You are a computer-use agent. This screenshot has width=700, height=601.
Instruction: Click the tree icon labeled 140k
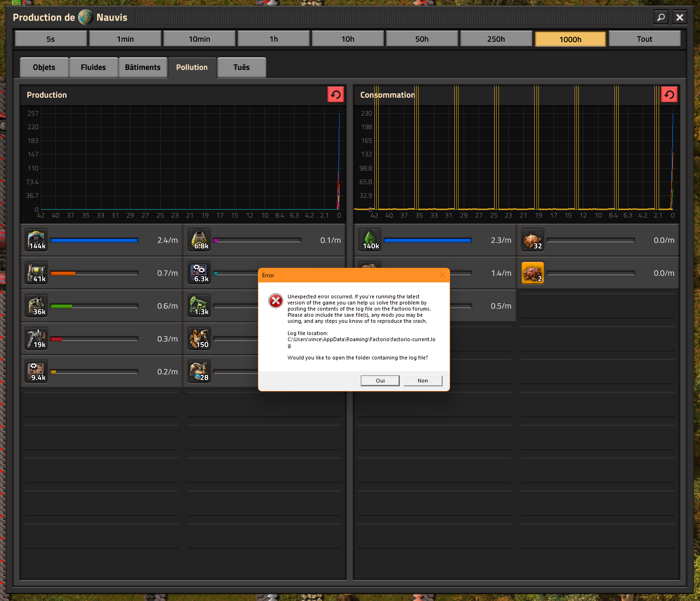coord(370,240)
